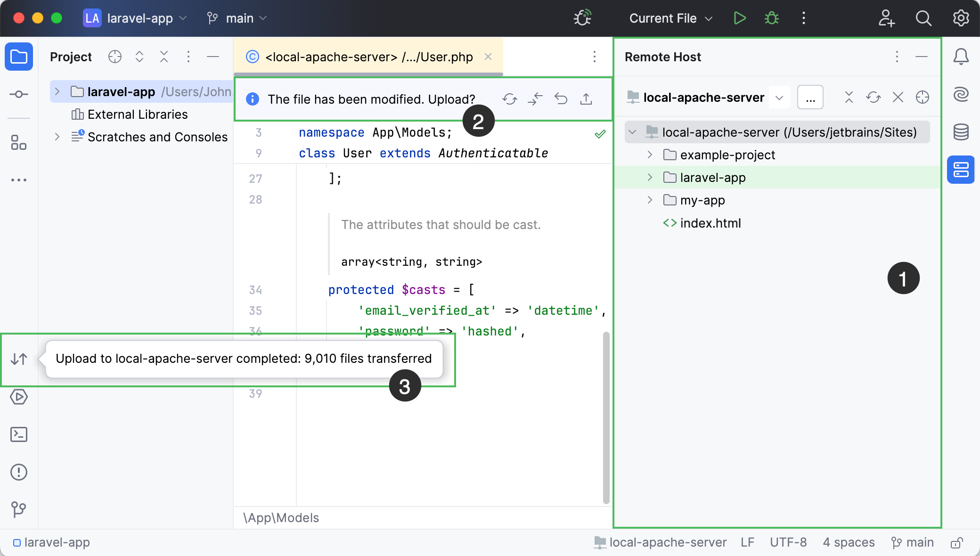Open the Terminal tool window
Viewport: 980px width, 556px height.
[19, 434]
